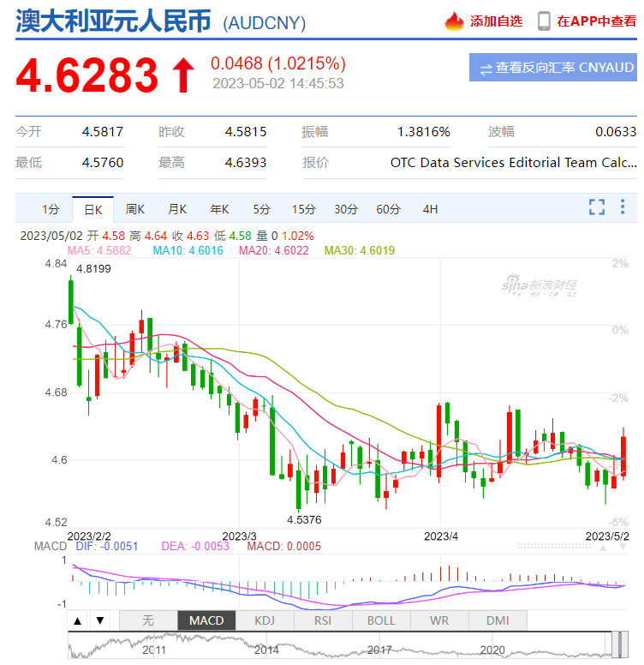Click the flame icon beside 添加自选

(x=454, y=21)
